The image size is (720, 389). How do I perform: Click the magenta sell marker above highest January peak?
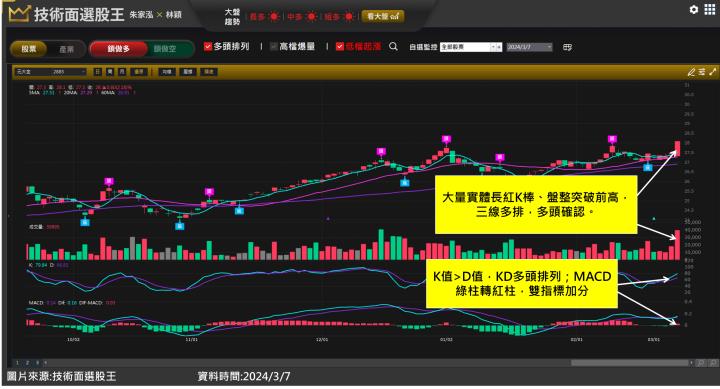pos(446,139)
